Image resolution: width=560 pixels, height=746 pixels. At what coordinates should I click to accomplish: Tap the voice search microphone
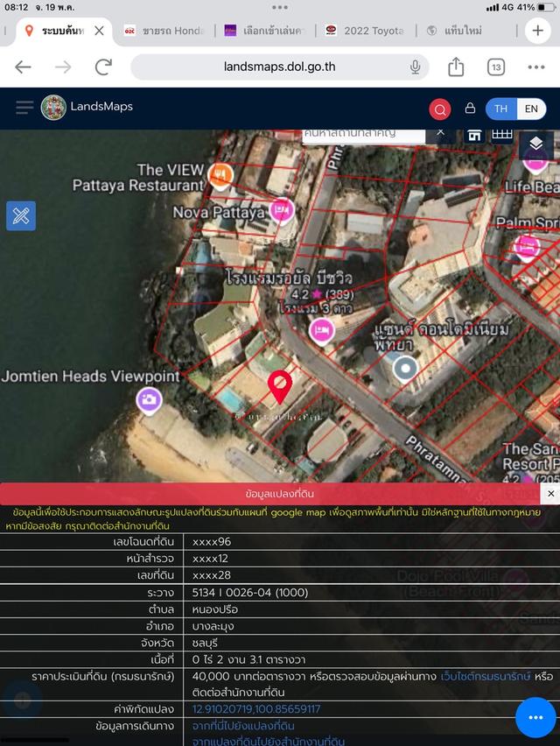click(415, 67)
